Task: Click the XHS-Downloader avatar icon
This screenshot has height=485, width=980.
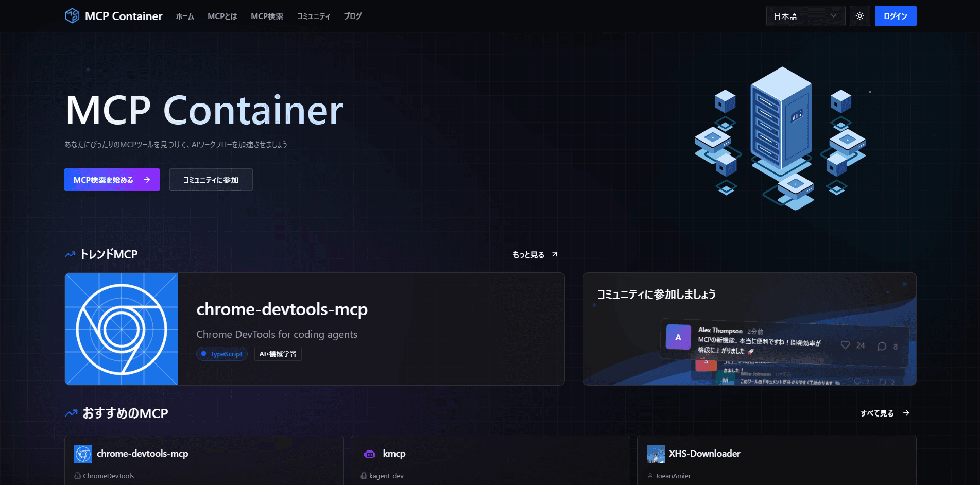Action: click(656, 454)
